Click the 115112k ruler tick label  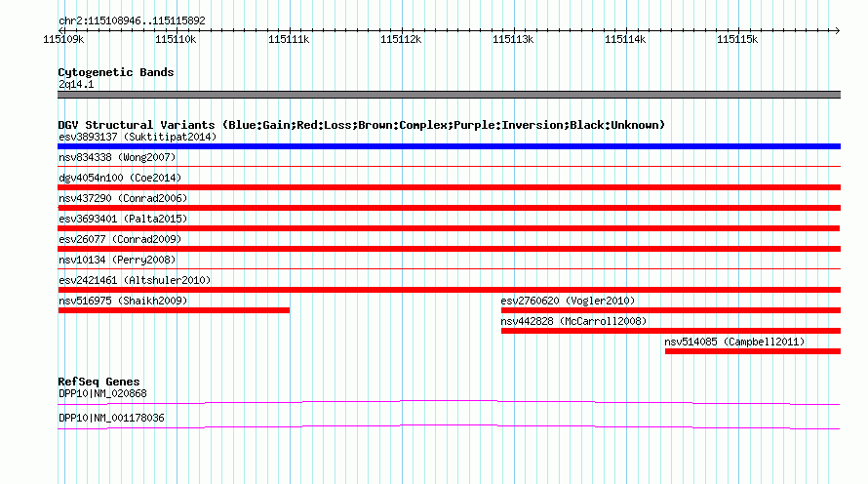pos(401,39)
